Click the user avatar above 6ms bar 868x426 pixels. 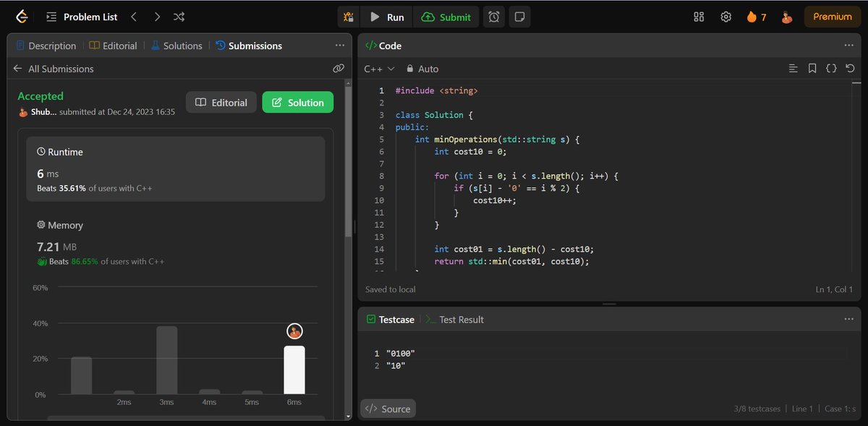[x=294, y=331]
